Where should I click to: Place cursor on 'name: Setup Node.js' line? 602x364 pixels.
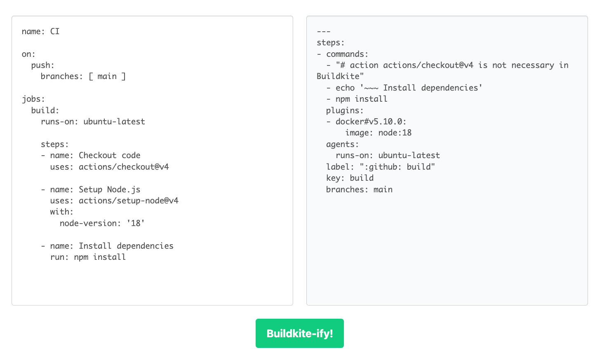pos(95,189)
